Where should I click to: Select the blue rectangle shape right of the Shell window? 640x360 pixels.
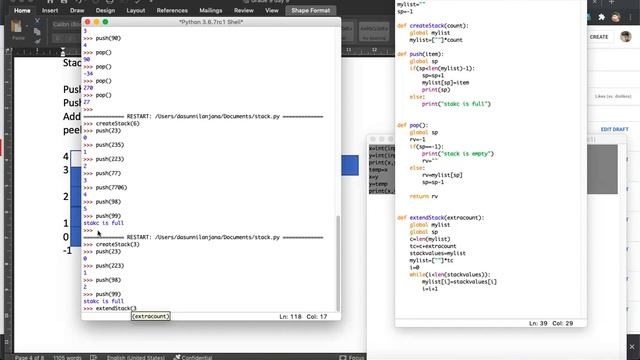[x=350, y=165]
